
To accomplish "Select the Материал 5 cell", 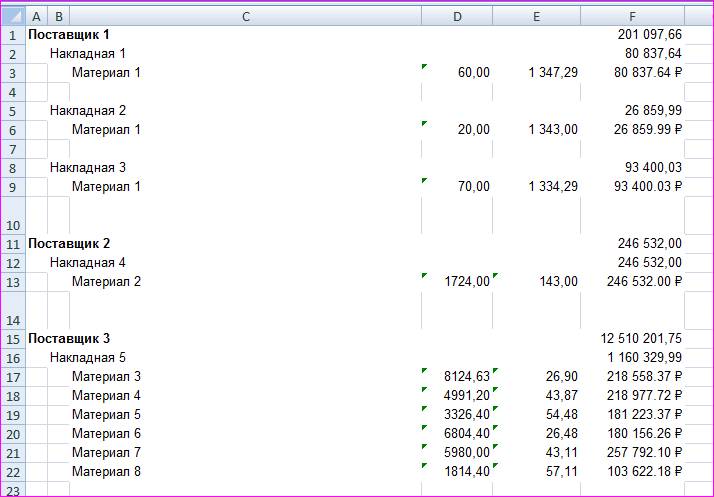I will pyautogui.click(x=106, y=415).
